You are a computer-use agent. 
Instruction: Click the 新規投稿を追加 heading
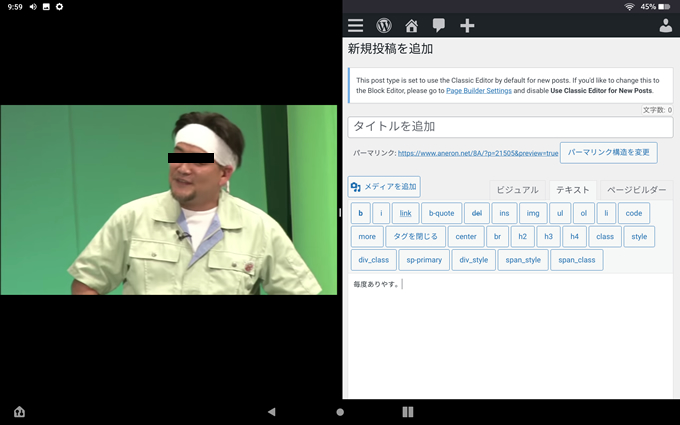pos(390,49)
